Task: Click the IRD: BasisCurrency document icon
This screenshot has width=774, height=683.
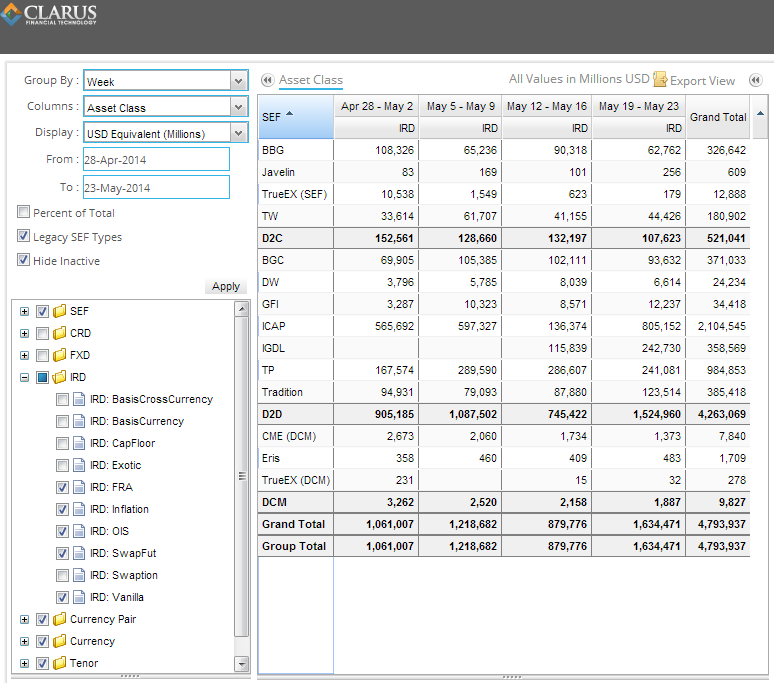Action: click(x=79, y=421)
